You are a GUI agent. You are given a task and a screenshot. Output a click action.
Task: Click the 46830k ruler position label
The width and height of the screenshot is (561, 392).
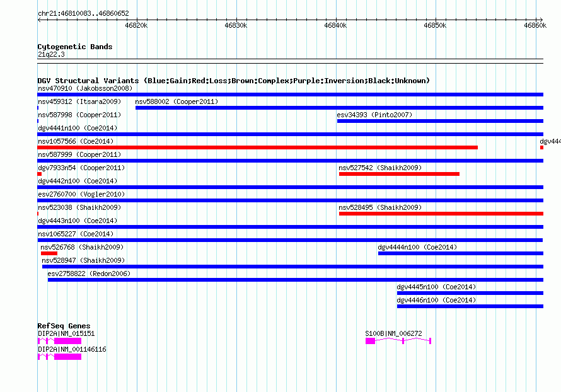click(236, 25)
